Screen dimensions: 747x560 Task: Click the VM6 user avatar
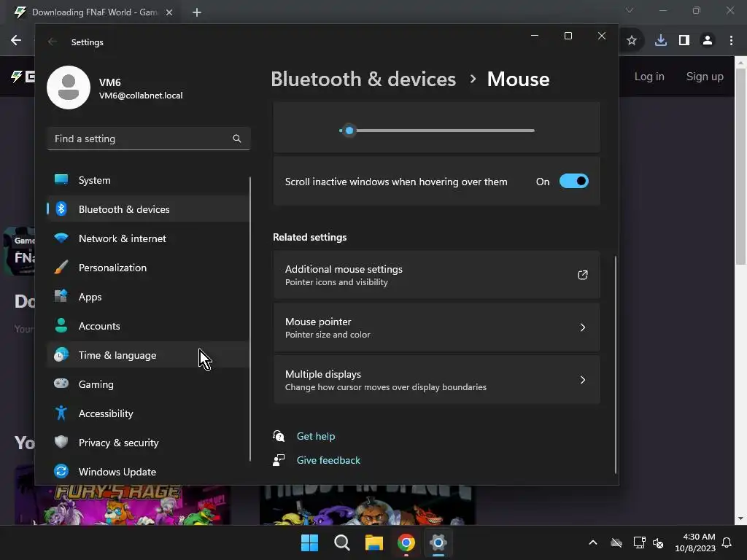pos(69,87)
